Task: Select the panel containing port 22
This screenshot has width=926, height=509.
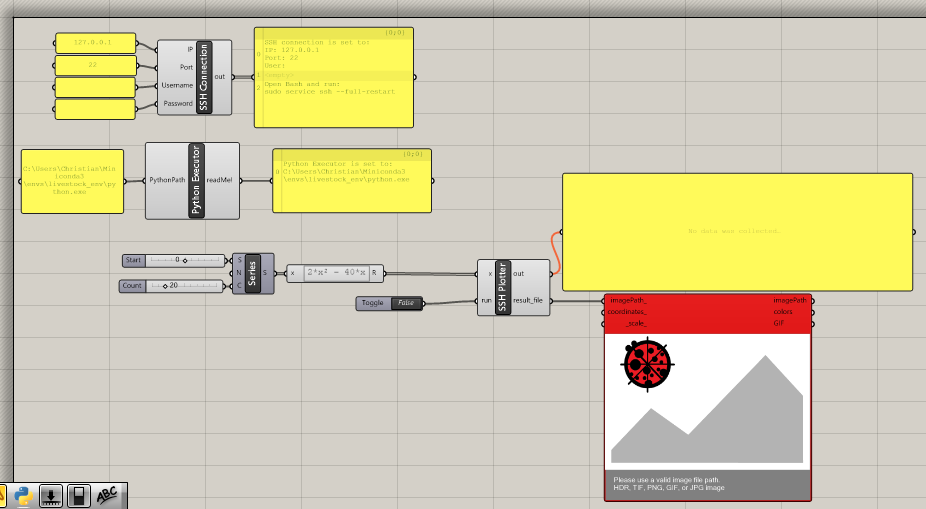Action: point(95,65)
